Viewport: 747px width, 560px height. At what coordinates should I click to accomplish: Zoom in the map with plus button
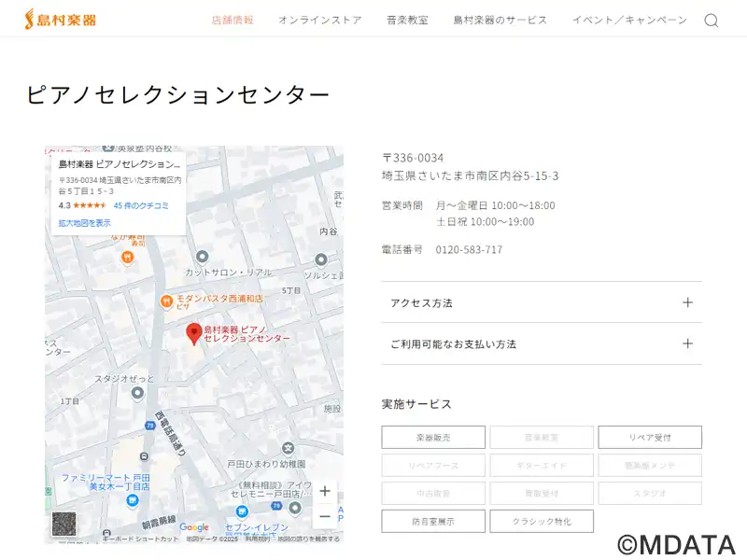325,491
